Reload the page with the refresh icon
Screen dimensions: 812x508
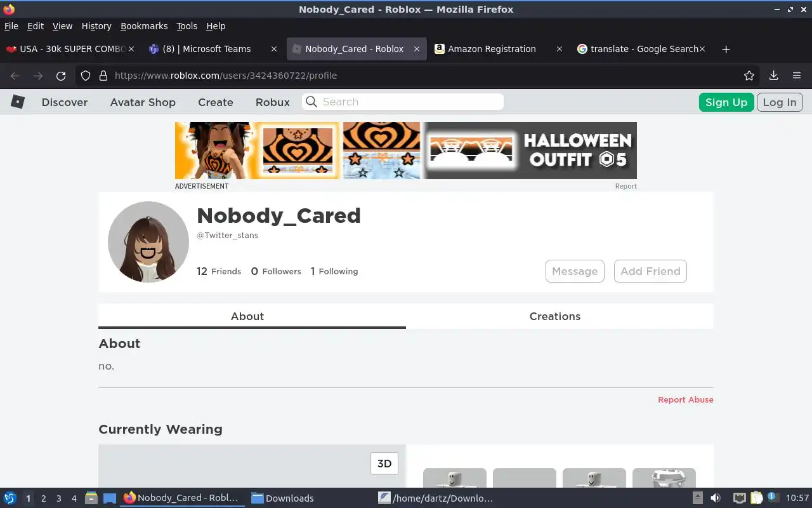[x=61, y=76]
